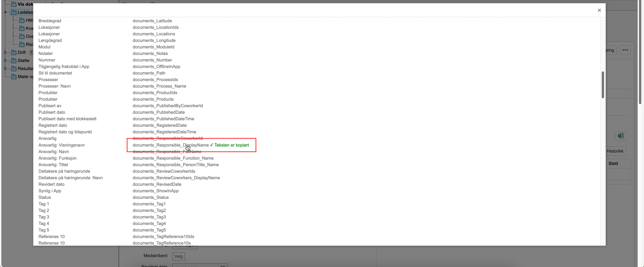Copy documents_Responsible_Function_Name field code
This screenshot has height=267, width=644.
tap(173, 158)
